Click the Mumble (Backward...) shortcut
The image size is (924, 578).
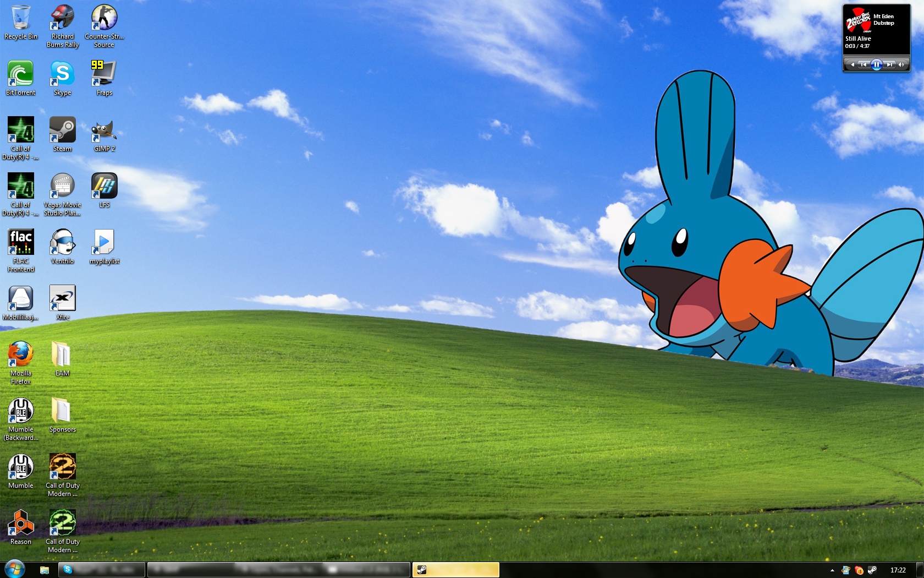[21, 419]
